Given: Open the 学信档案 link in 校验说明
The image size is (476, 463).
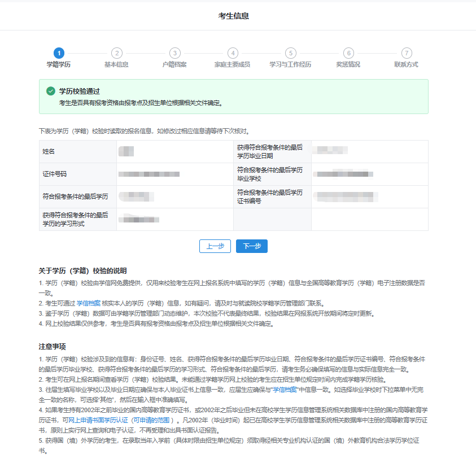Looking at the screenshot, I should pyautogui.click(x=89, y=303).
